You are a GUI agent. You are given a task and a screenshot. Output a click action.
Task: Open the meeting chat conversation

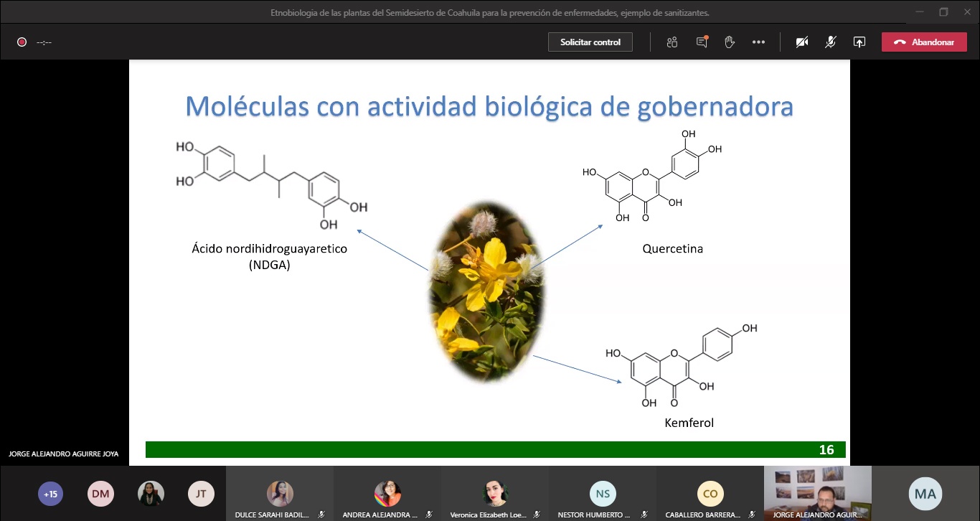coord(702,42)
